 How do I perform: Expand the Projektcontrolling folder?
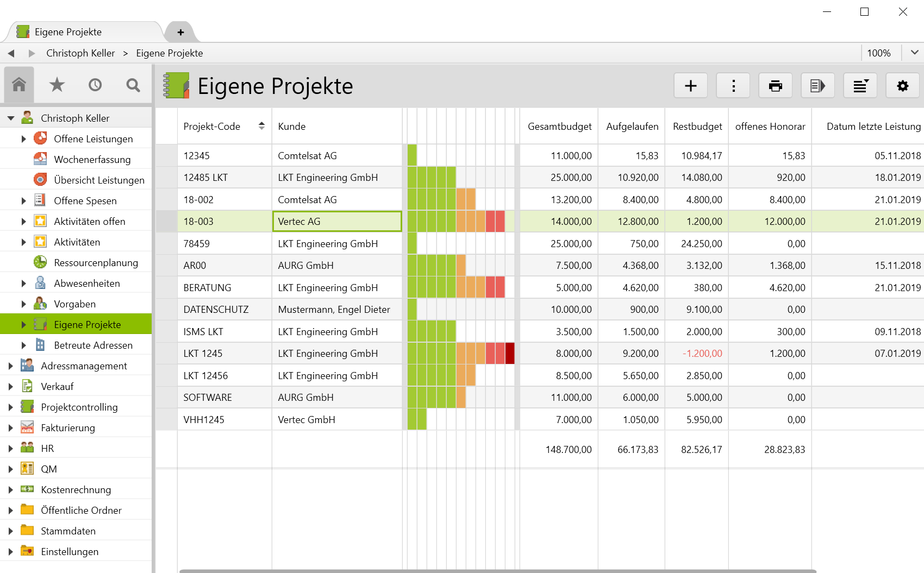11,407
